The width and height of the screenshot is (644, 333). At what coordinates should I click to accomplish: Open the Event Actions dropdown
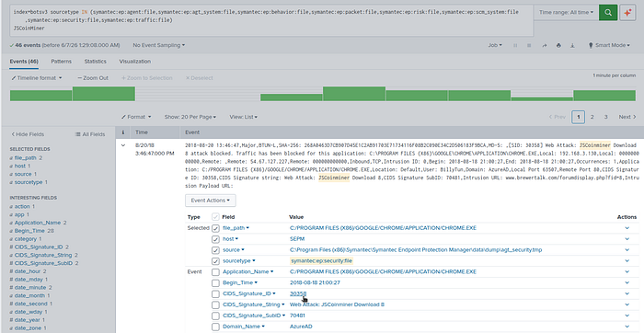click(x=211, y=201)
